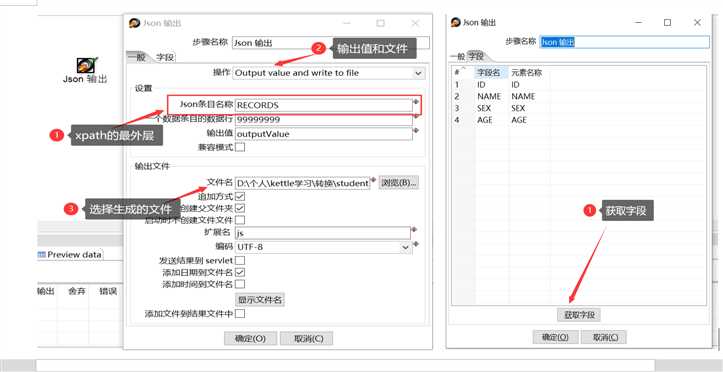Focus 步骤名称 field in right dialog
The image size is (723, 372).
[x=624, y=42]
